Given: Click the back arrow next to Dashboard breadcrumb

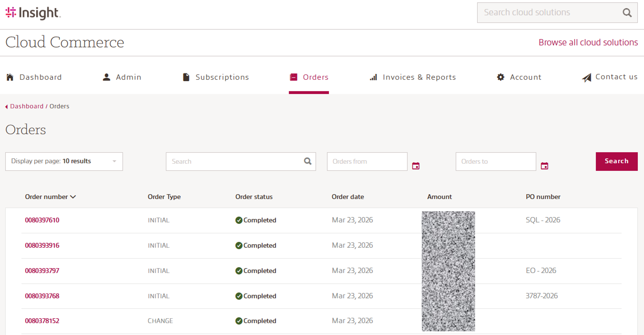Looking at the screenshot, I should 6,107.
